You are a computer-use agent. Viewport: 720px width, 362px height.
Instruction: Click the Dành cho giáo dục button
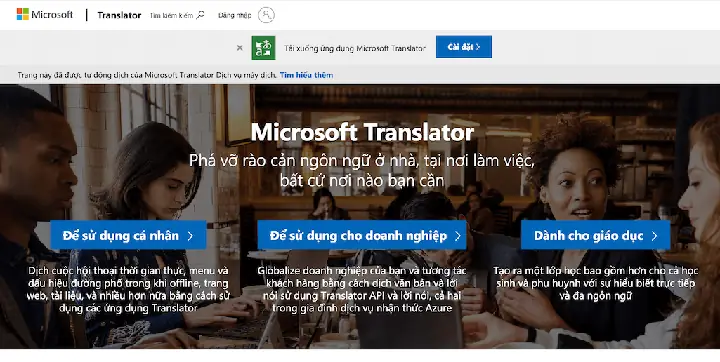[596, 235]
